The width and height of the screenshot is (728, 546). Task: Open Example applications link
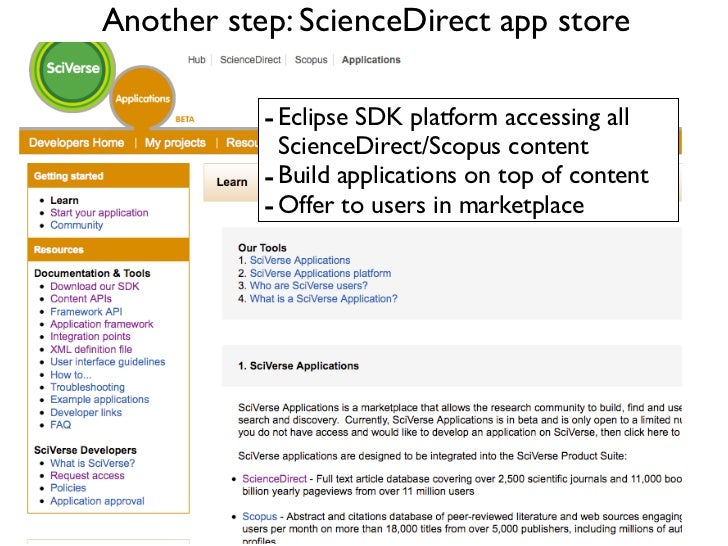tap(100, 399)
